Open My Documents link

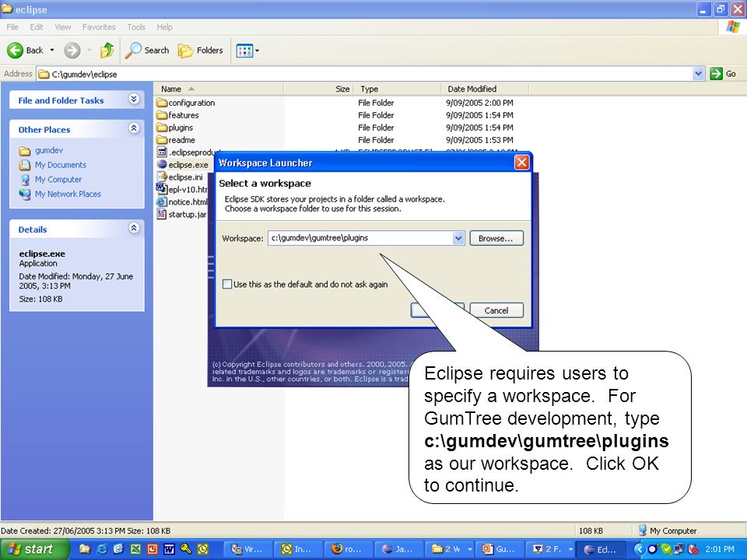pyautogui.click(x=61, y=165)
